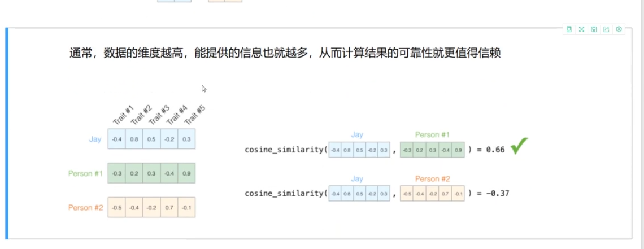Screen dimensions: 644x249
Task: Click the orange Person #2 label in left table
Action: click(x=85, y=208)
